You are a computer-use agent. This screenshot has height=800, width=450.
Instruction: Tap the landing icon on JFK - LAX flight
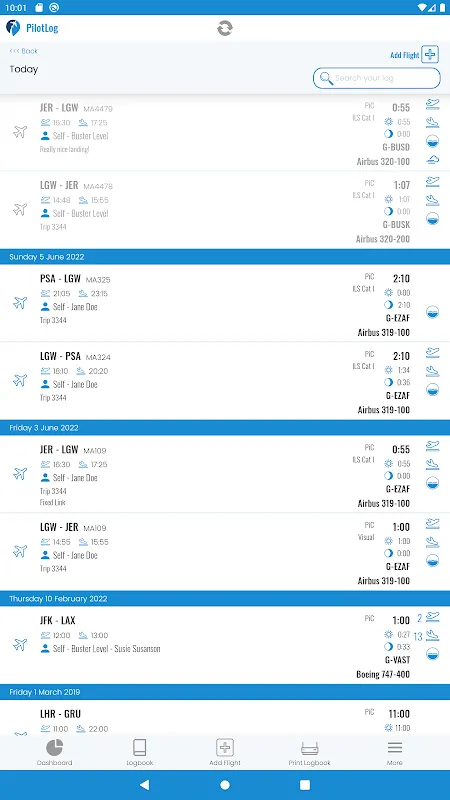tap(433, 636)
